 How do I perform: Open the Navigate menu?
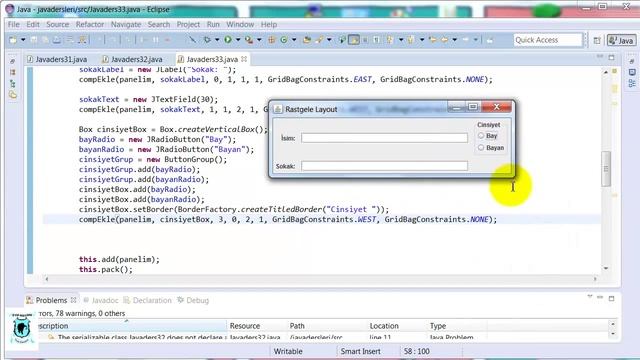coord(126,24)
